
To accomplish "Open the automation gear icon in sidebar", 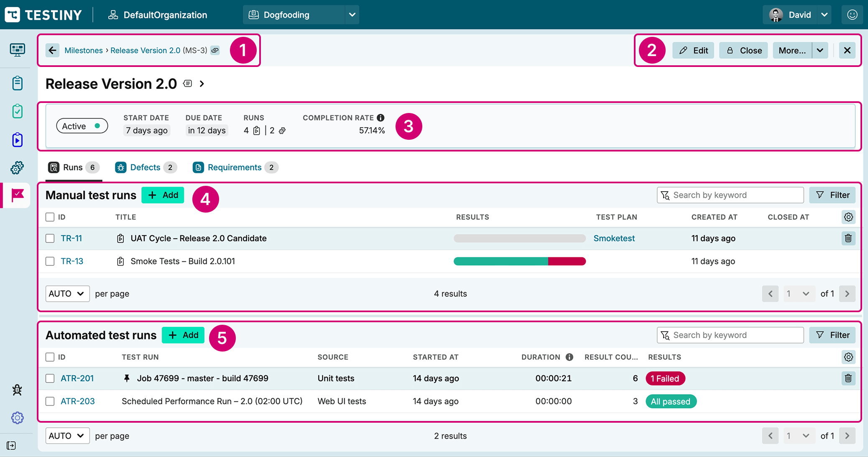I will [x=17, y=168].
